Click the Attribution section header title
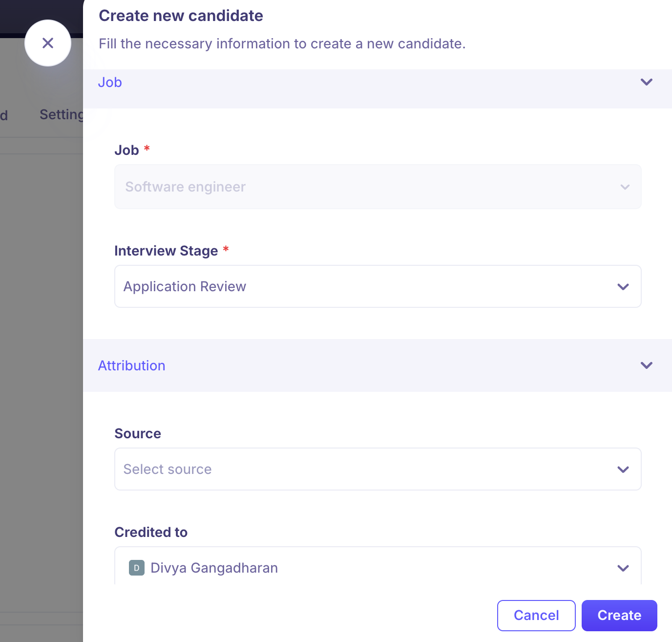 point(132,365)
